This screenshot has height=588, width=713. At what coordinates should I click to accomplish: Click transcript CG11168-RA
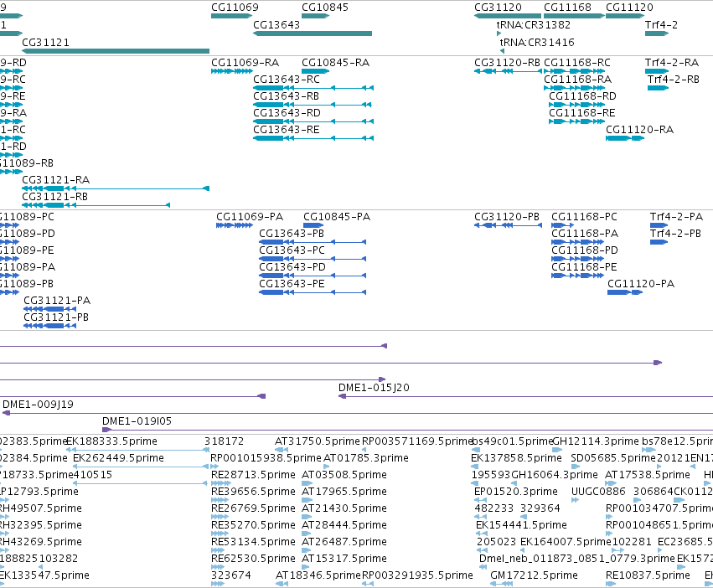click(578, 80)
